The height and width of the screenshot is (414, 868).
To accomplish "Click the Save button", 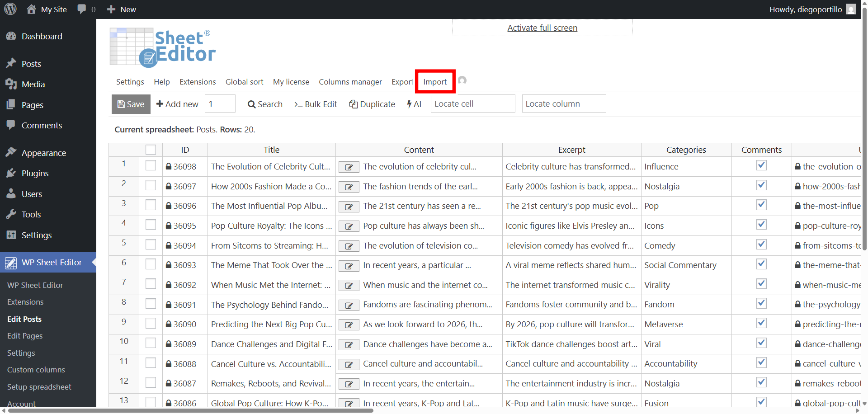I will (131, 104).
